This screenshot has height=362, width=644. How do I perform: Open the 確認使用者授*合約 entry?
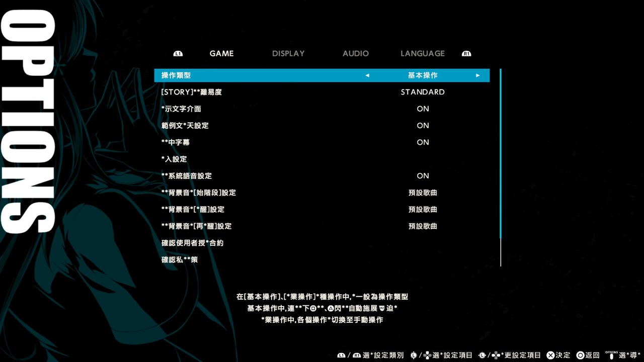point(192,243)
